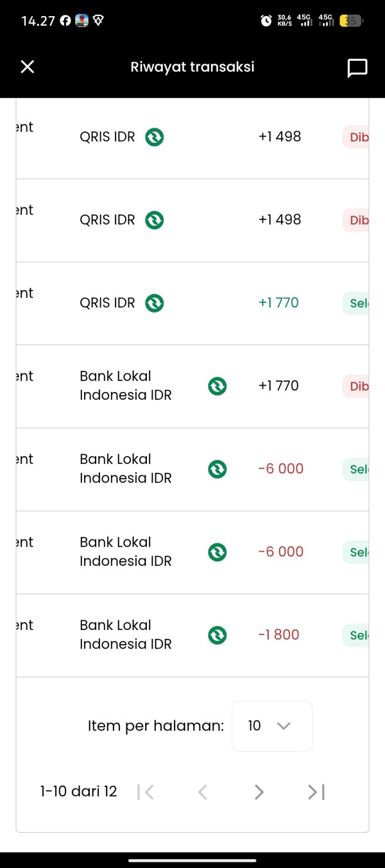Screen dimensions: 385x868
Task: Open the Item per halaman dropdown
Action: click(x=272, y=726)
